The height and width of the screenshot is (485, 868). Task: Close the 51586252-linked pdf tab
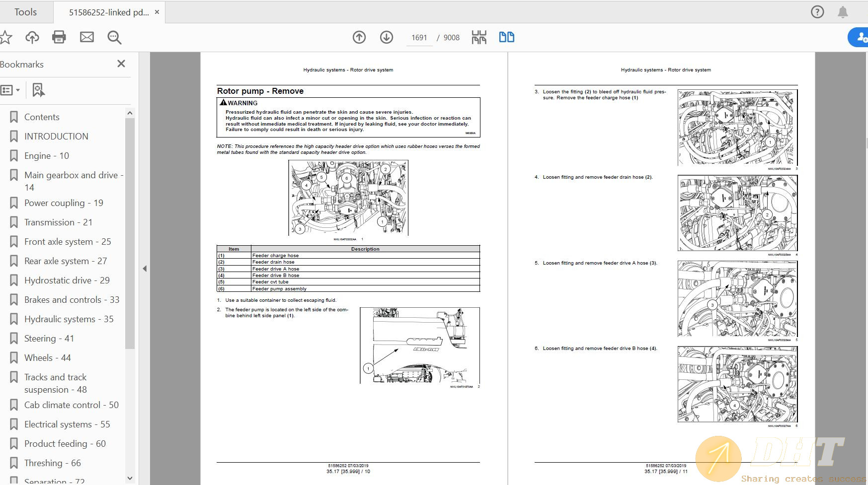tap(157, 12)
